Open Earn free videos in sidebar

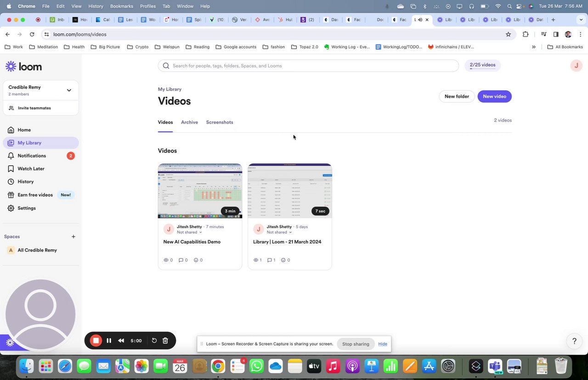pyautogui.click(x=35, y=195)
